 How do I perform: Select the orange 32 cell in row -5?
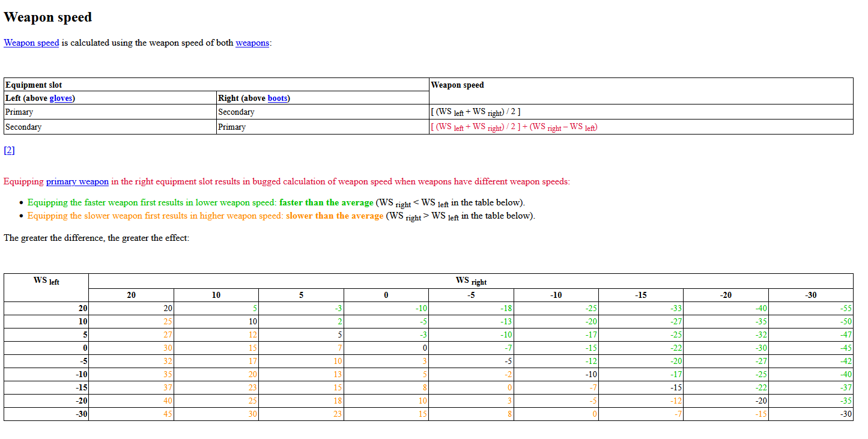(132, 361)
